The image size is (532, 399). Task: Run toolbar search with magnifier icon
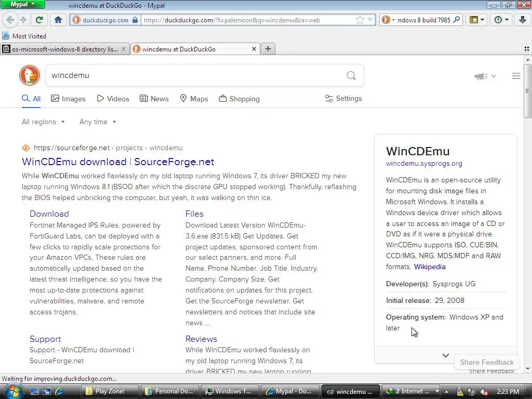click(456, 20)
